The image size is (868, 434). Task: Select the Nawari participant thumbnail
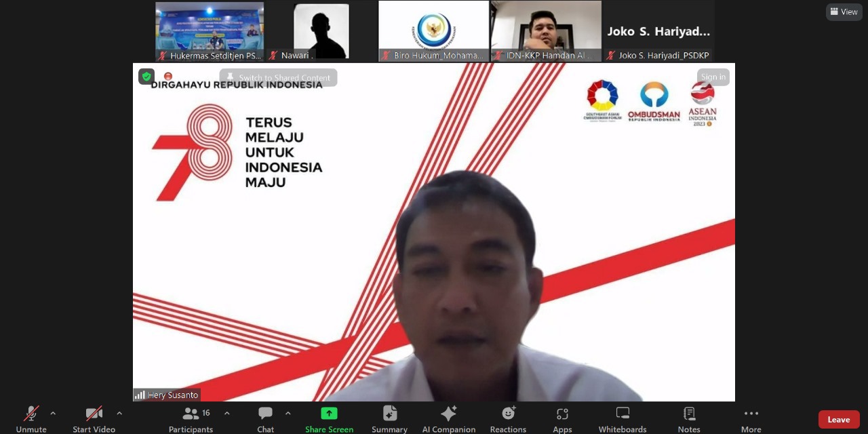coord(321,31)
